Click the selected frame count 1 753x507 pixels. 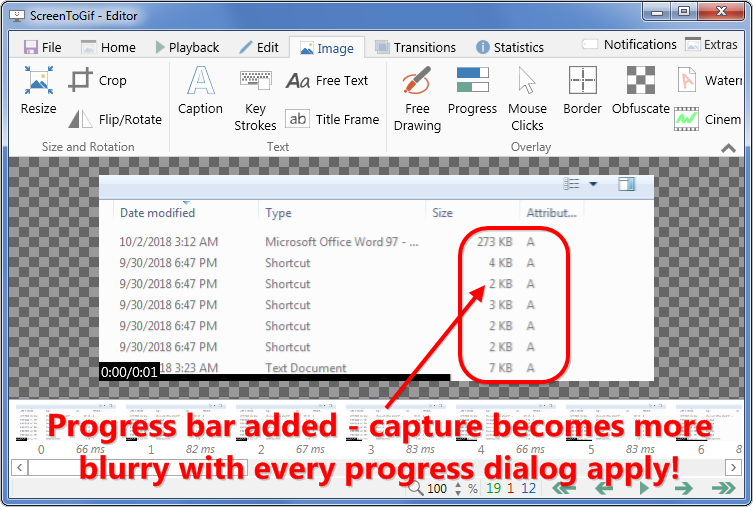[x=510, y=488]
